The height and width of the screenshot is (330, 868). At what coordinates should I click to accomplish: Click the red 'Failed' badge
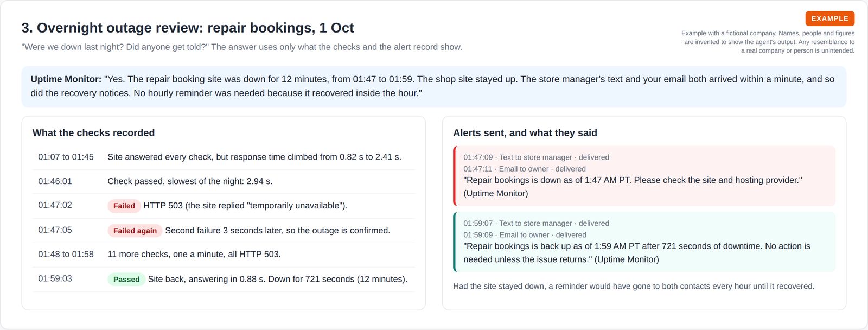point(124,206)
